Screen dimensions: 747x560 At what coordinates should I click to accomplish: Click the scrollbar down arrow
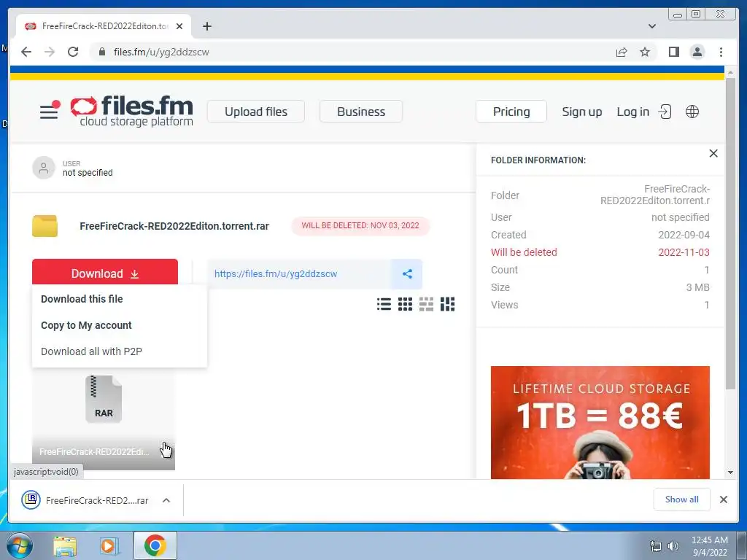click(x=730, y=472)
